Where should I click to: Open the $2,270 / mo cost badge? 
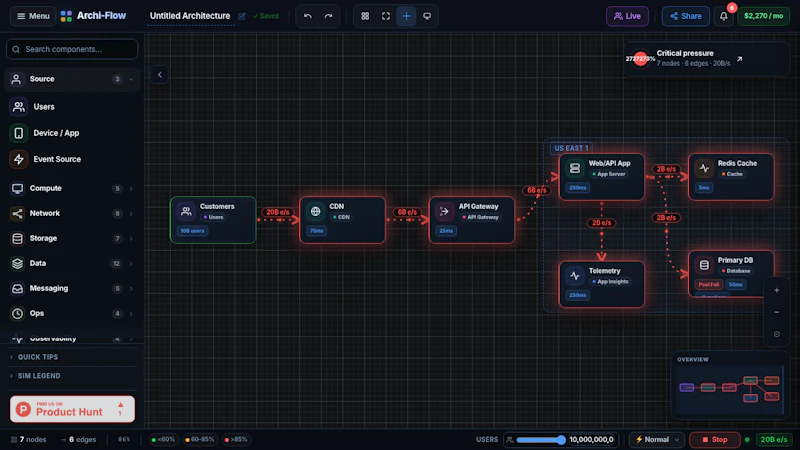(x=763, y=16)
